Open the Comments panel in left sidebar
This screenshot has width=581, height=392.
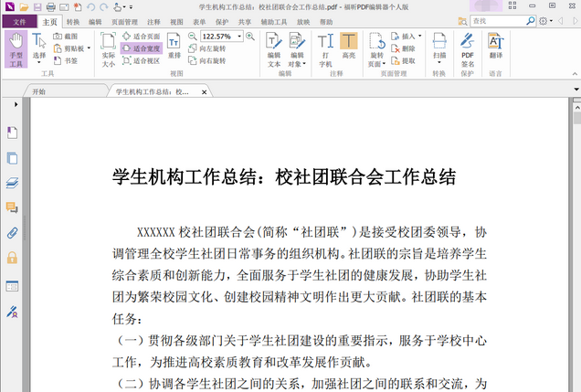(12, 207)
